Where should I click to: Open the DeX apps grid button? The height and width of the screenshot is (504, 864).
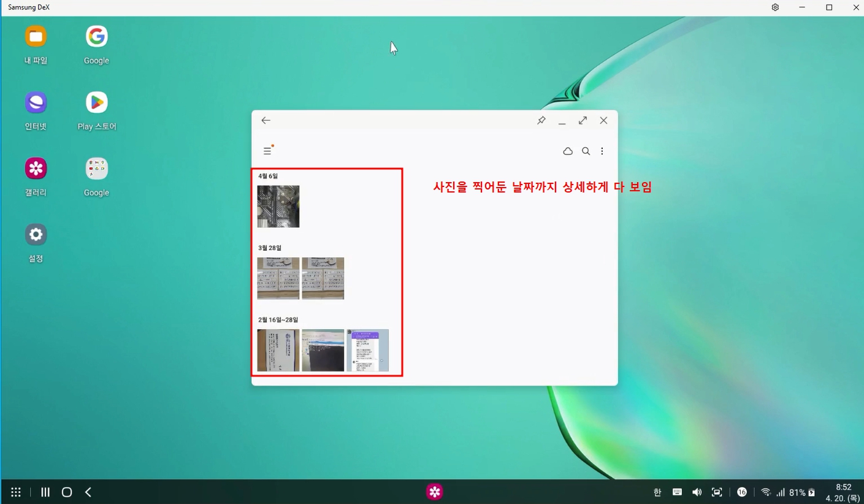pos(16,492)
